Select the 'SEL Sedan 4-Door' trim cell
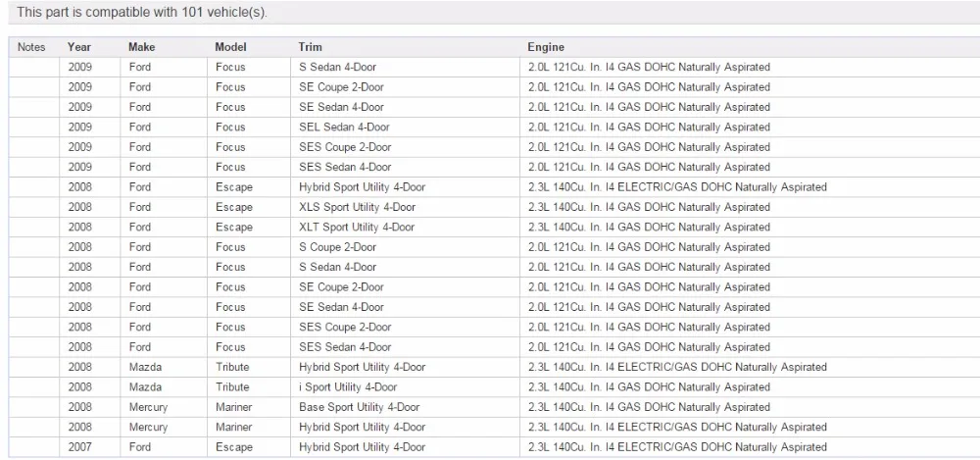 [x=344, y=128]
